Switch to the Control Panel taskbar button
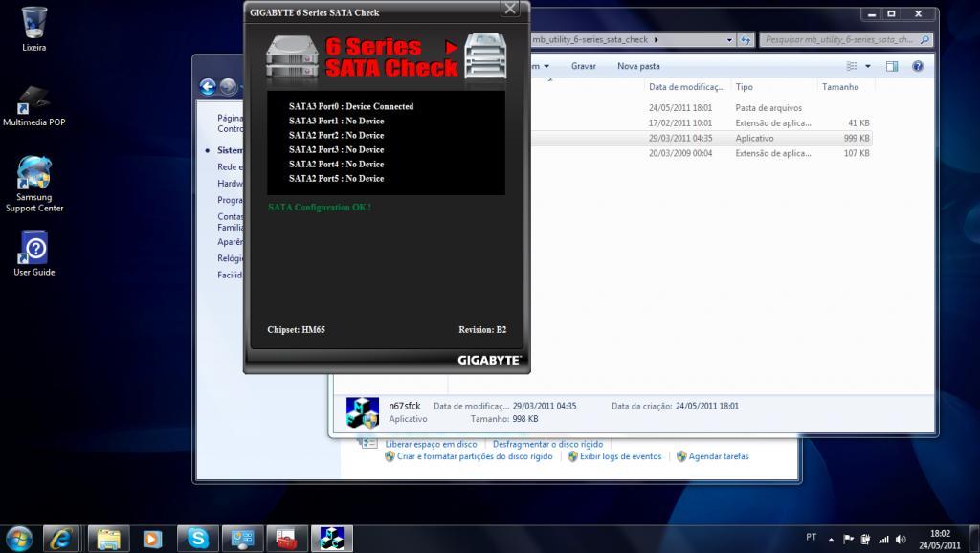Screen dimensions: 980x553 [242, 538]
